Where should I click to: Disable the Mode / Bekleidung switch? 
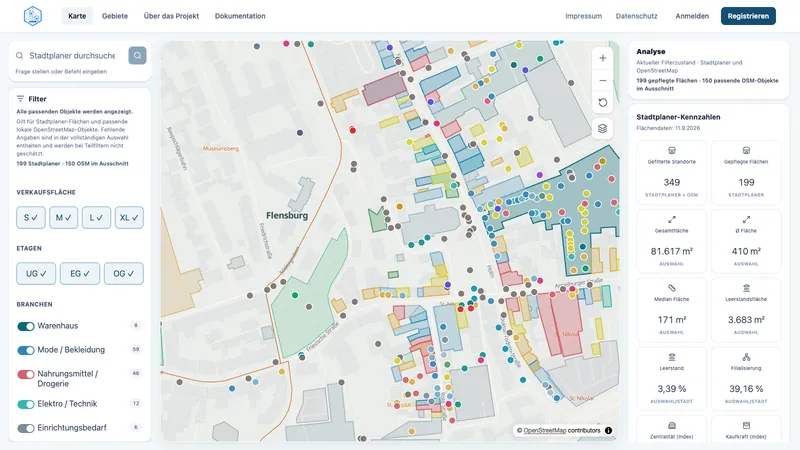coord(26,350)
